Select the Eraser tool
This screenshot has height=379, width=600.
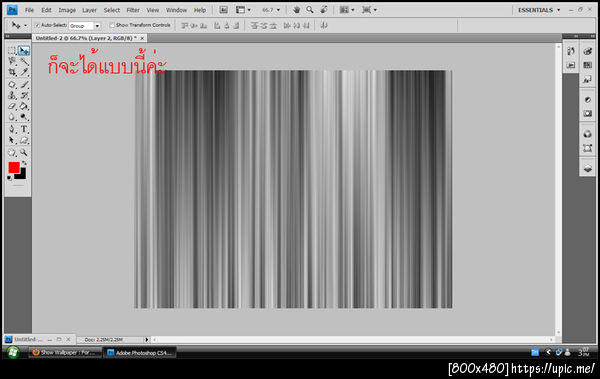click(x=12, y=106)
